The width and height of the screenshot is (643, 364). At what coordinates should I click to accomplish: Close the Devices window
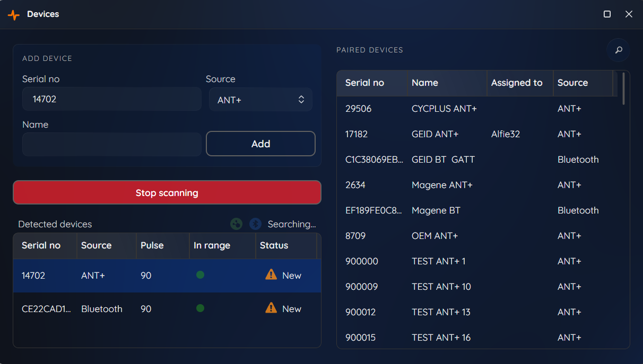coord(629,14)
